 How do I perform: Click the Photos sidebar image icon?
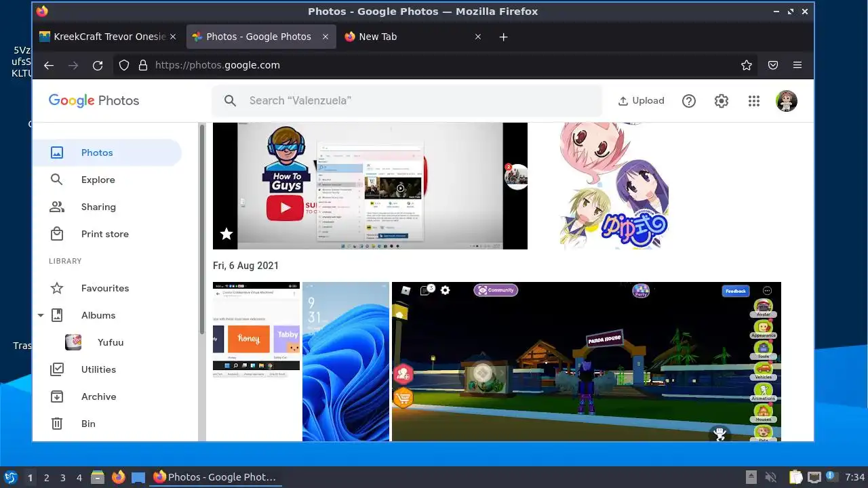(x=57, y=152)
